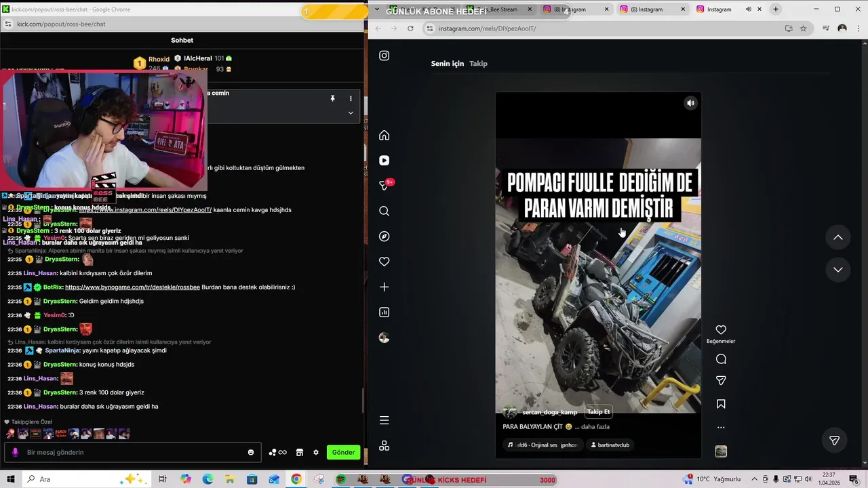Open Instagram home from sidebar logo

click(x=384, y=56)
